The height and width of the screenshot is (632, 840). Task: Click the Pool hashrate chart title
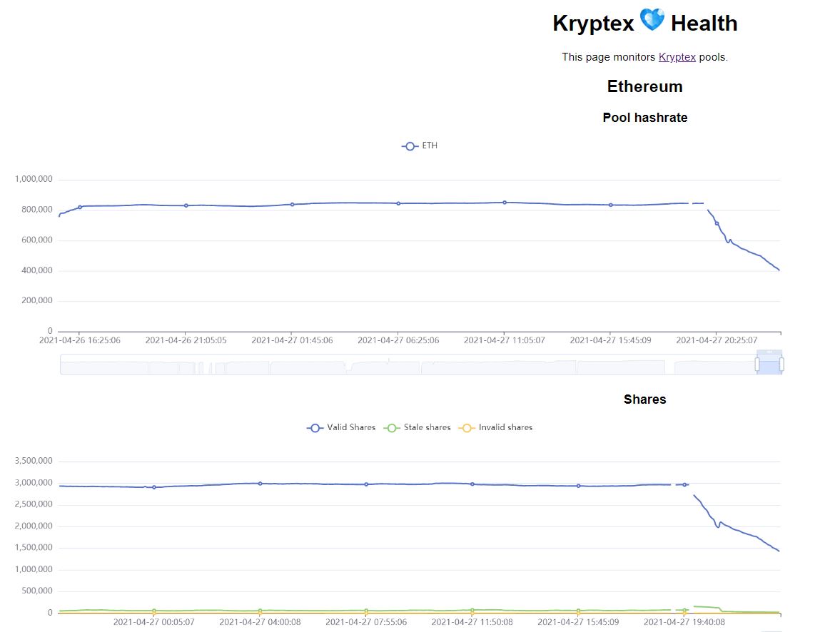(x=645, y=118)
